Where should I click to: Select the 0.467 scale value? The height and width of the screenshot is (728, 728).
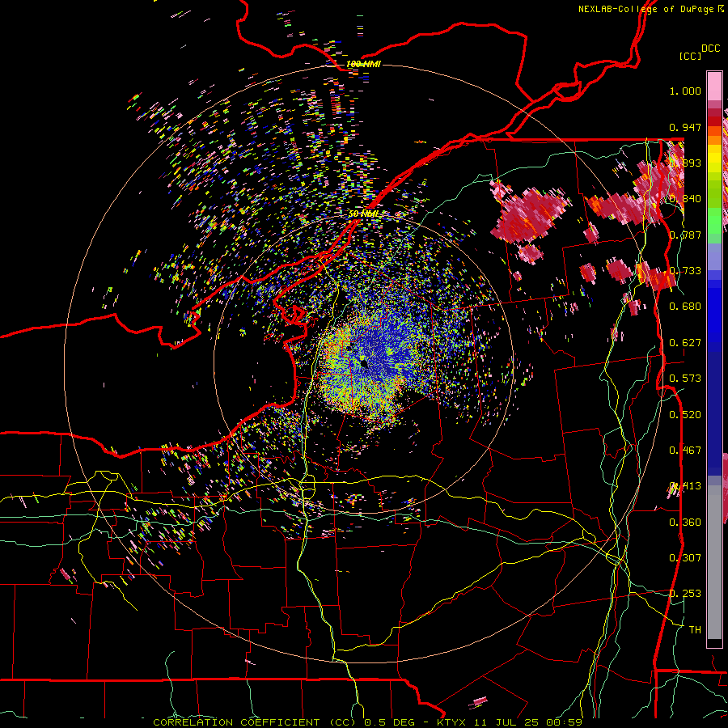point(685,451)
